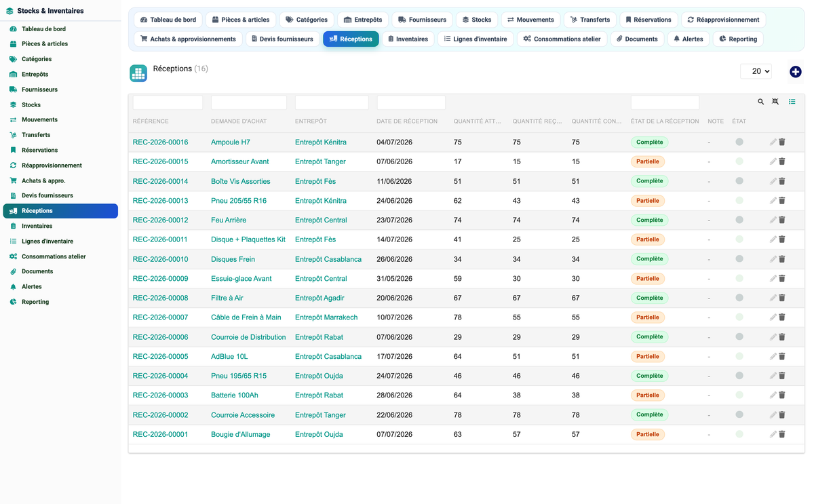Click the Date de réception filter input

click(x=411, y=102)
